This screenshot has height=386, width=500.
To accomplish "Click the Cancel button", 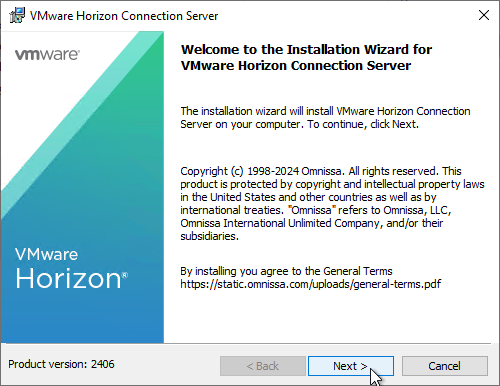I will point(445,366).
